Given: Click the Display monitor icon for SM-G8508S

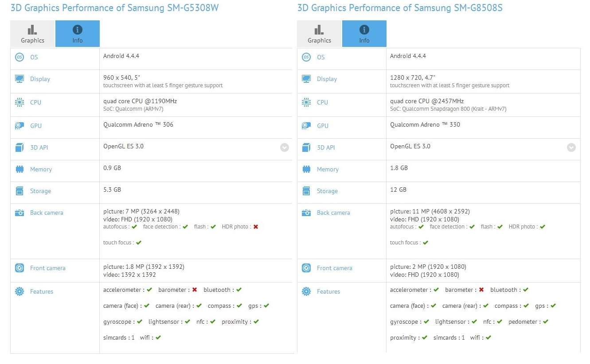Looking at the screenshot, I should pos(306,79).
